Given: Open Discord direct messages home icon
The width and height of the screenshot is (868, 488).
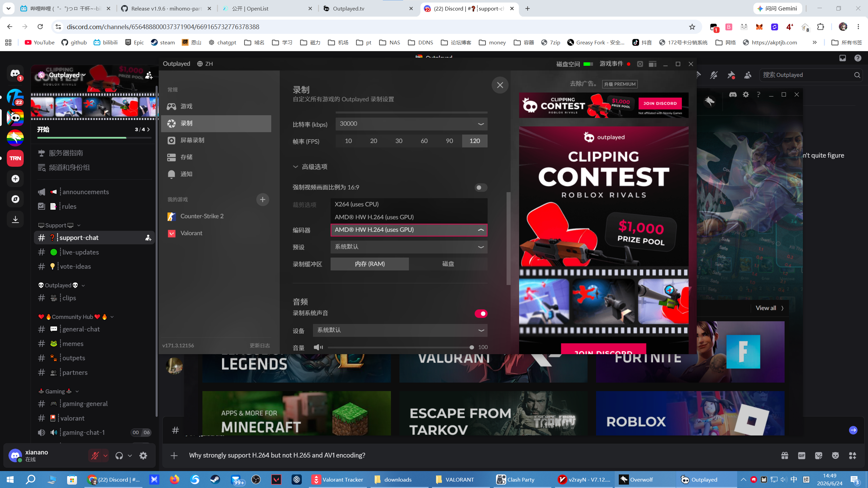Looking at the screenshot, I should pyautogui.click(x=15, y=73).
